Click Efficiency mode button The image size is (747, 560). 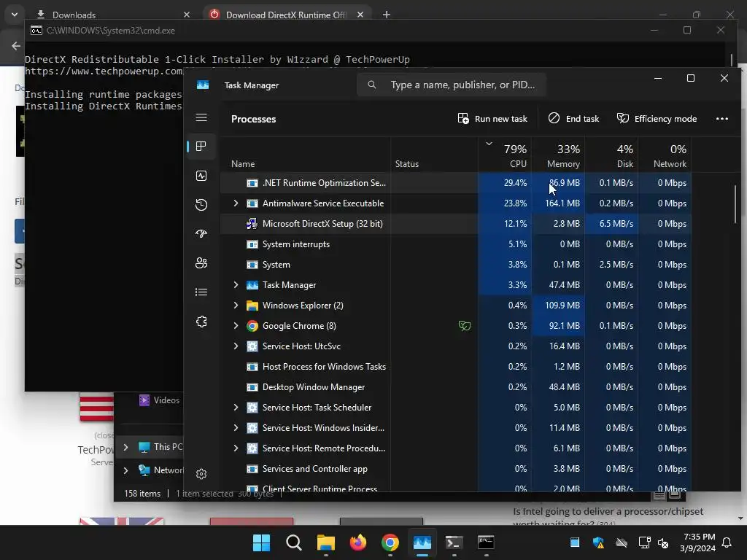tap(657, 119)
